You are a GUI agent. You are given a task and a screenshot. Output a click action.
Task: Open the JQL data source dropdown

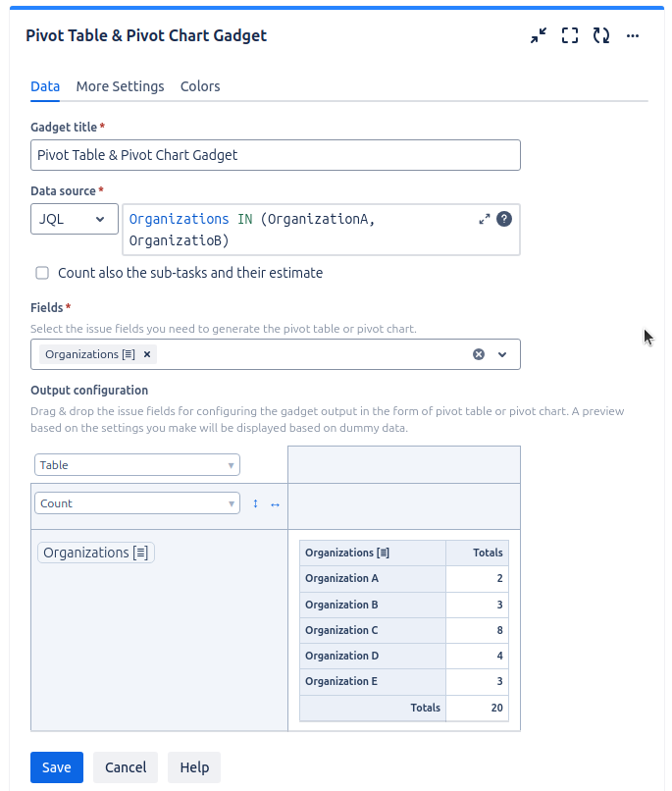[x=74, y=219]
